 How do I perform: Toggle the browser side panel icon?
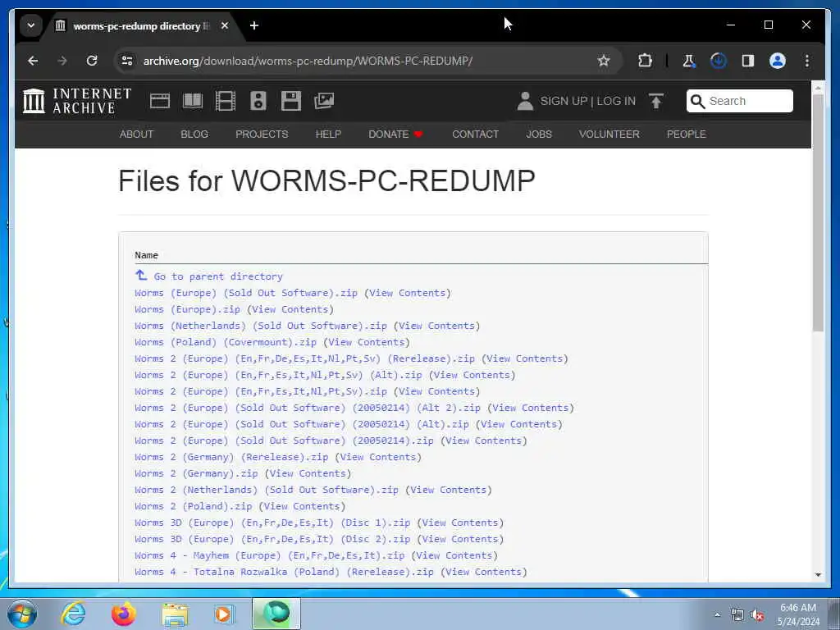coord(748,61)
